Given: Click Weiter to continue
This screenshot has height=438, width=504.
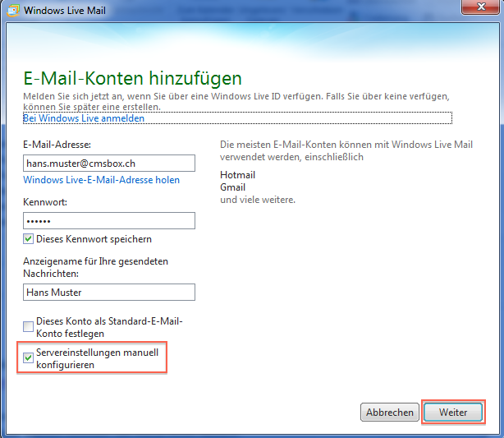Looking at the screenshot, I should point(453,413).
